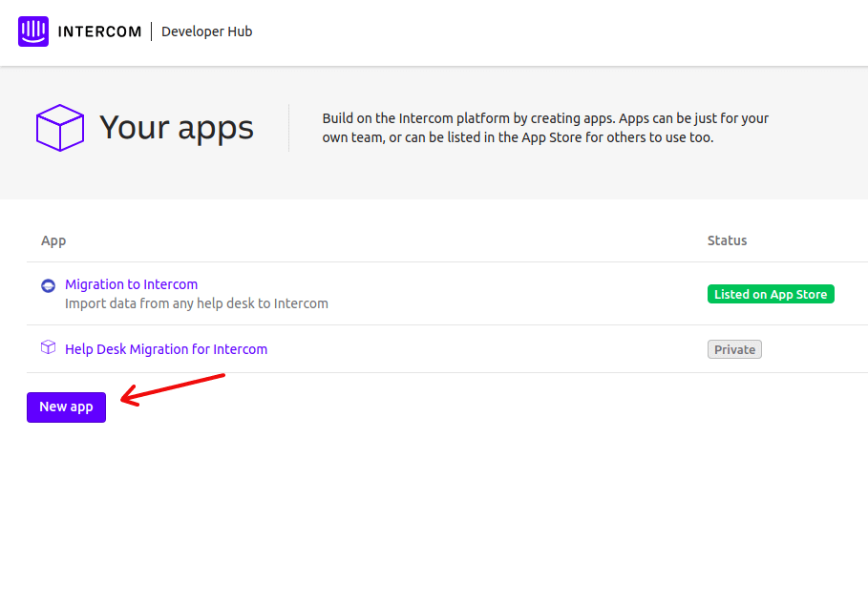Viewport: 868px width, 605px height.
Task: Click the Status column header
Action: click(x=727, y=240)
